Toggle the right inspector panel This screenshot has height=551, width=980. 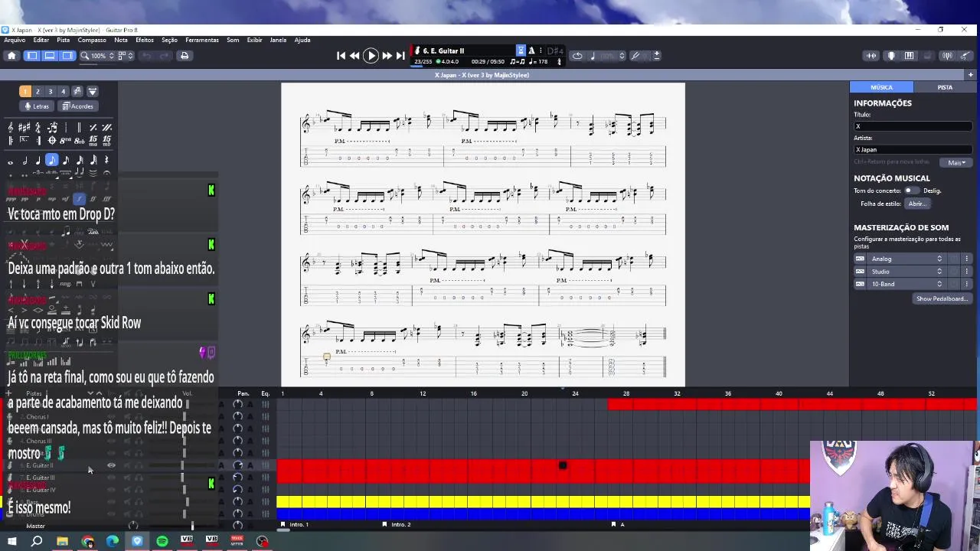pyautogui.click(x=67, y=56)
